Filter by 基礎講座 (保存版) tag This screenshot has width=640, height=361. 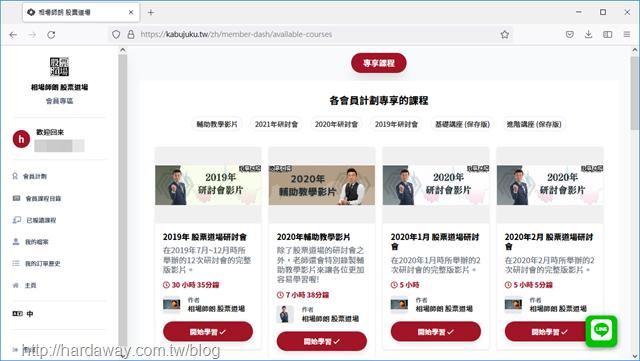click(x=462, y=124)
